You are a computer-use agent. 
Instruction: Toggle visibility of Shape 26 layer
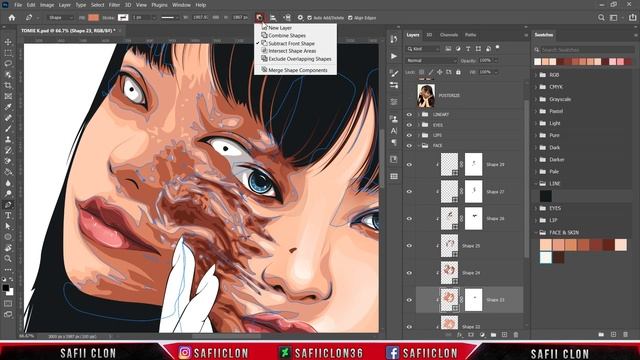409,219
